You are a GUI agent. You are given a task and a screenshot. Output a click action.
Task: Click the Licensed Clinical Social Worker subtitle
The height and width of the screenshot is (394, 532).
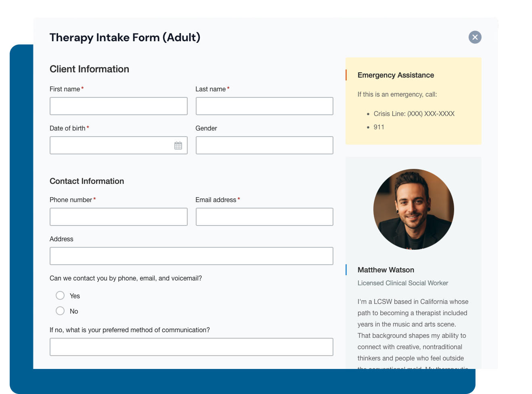click(x=403, y=283)
